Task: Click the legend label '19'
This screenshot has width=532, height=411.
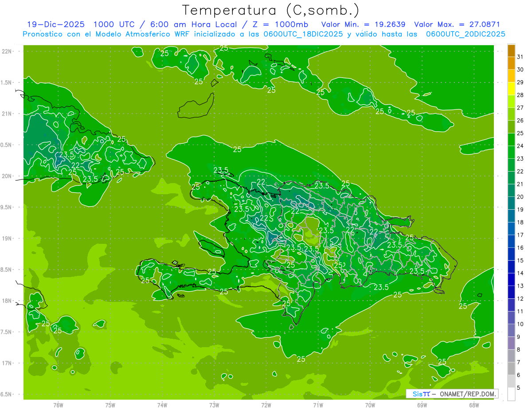Action: pyautogui.click(x=520, y=210)
